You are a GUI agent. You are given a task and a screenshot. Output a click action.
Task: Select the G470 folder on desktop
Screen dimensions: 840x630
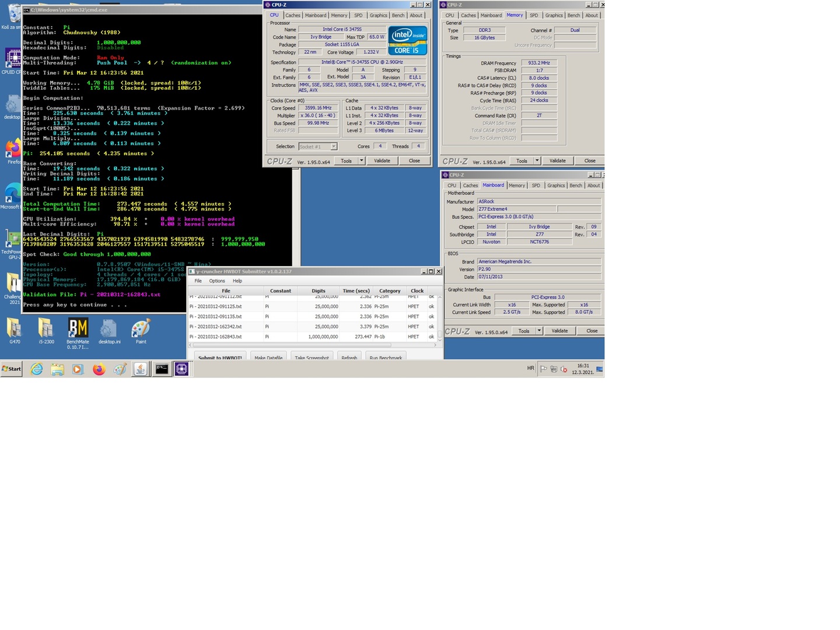click(x=15, y=331)
